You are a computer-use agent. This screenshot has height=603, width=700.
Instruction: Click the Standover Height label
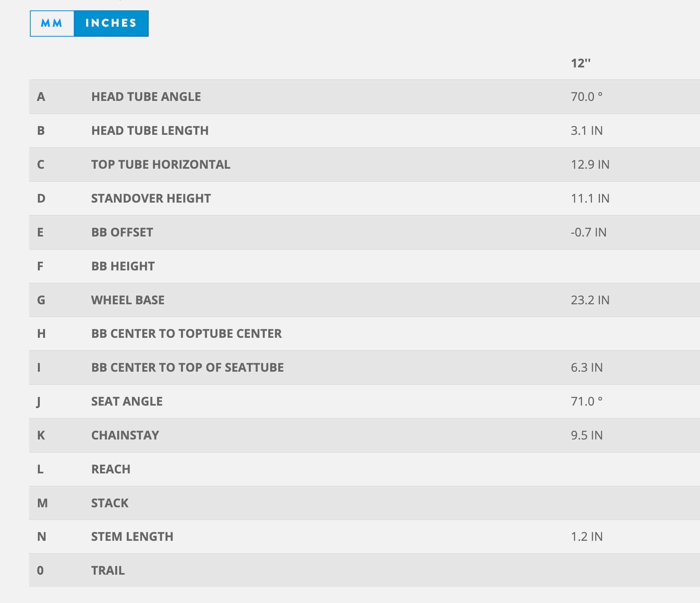point(151,199)
